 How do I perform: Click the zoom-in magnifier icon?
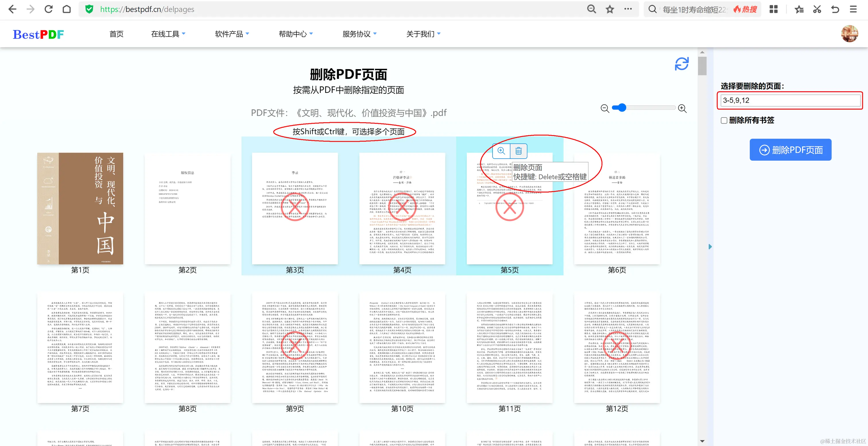682,108
